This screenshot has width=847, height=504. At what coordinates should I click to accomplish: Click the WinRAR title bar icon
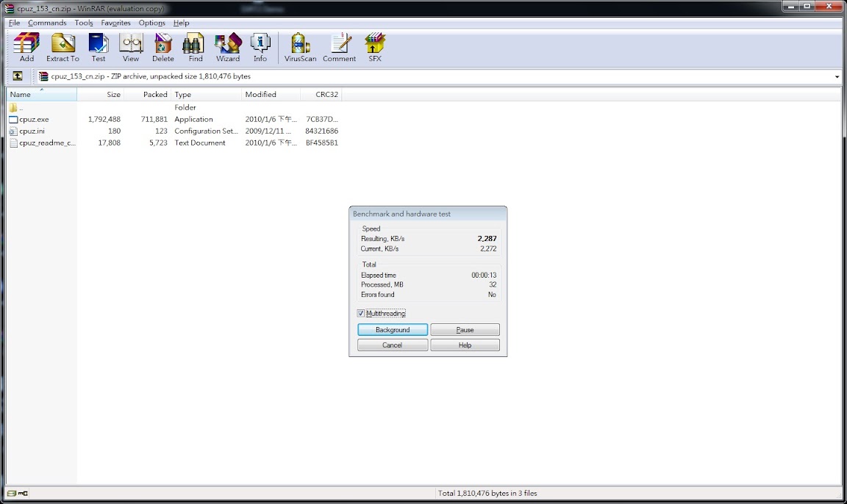[x=9, y=8]
